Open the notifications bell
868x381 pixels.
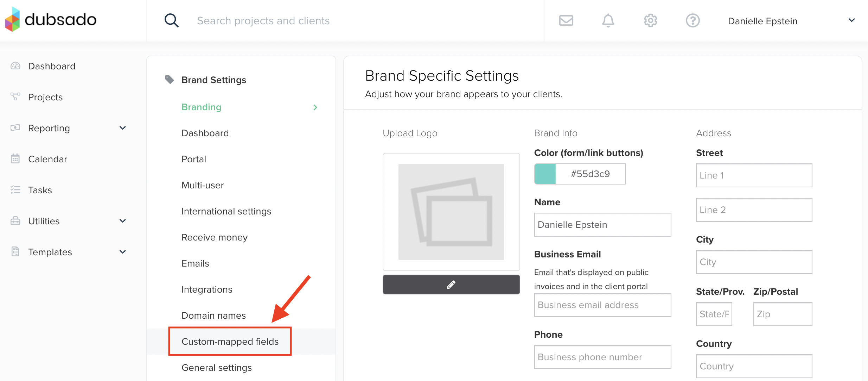pos(608,20)
